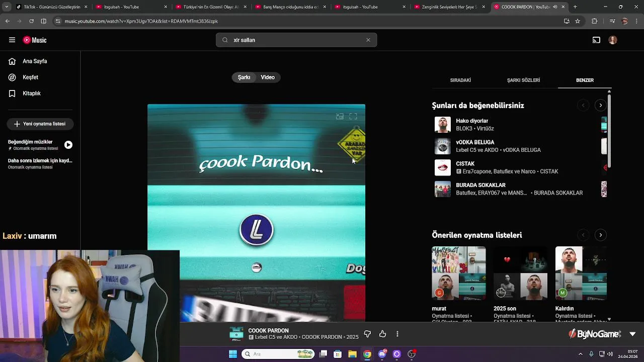Open the Windows Start menu
The height and width of the screenshot is (362, 644).
233,354
